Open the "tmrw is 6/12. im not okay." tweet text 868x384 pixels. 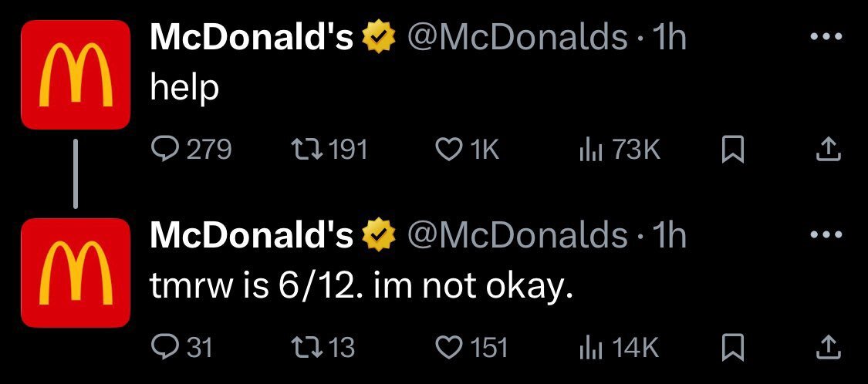362,287
